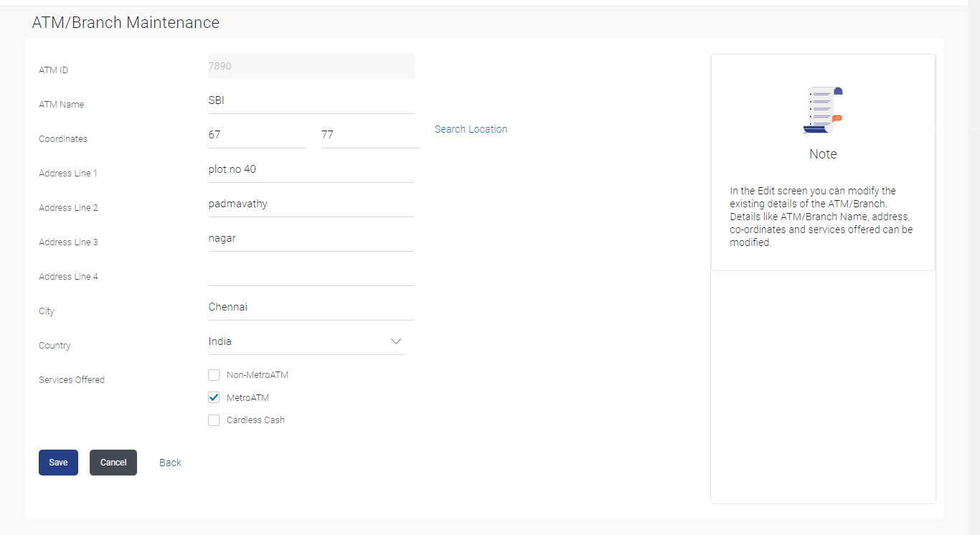
Task: Focus Address Line 3 field with nagar
Action: tap(311, 239)
